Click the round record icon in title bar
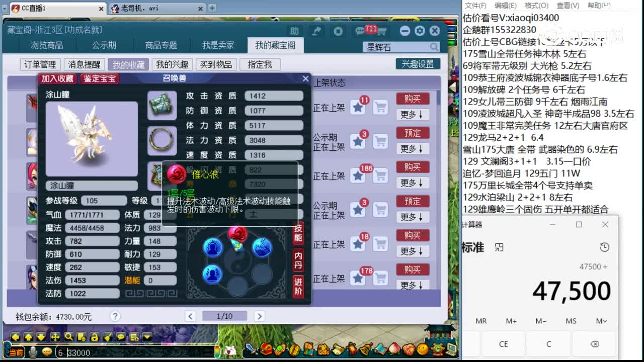The width and height of the screenshot is (644, 362). [x=338, y=31]
